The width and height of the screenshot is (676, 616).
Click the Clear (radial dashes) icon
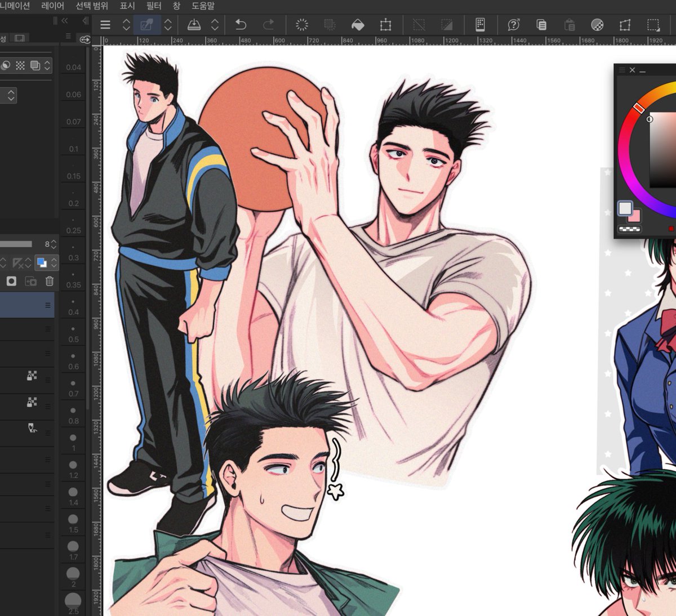pos(302,25)
